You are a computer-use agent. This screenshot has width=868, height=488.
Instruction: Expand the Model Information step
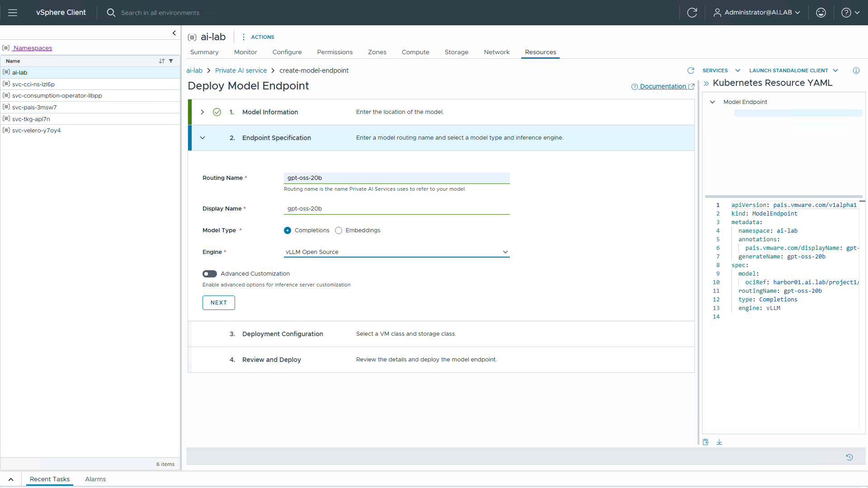coord(203,112)
